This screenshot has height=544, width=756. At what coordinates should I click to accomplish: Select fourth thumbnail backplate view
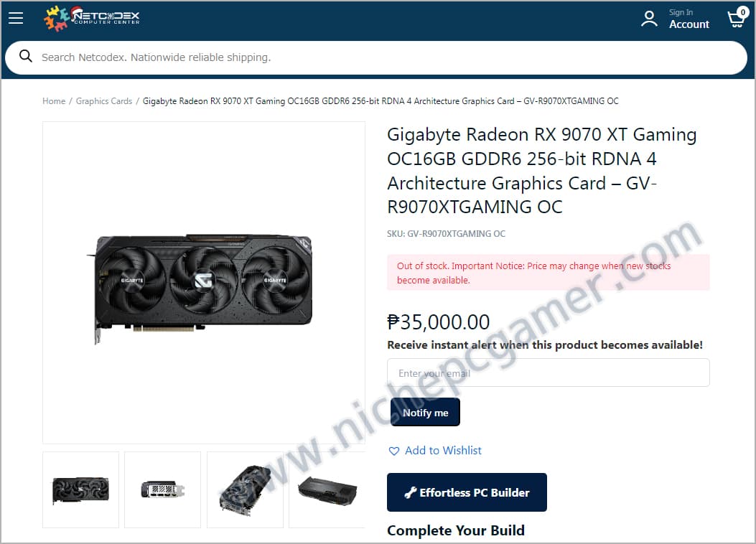coord(327,489)
